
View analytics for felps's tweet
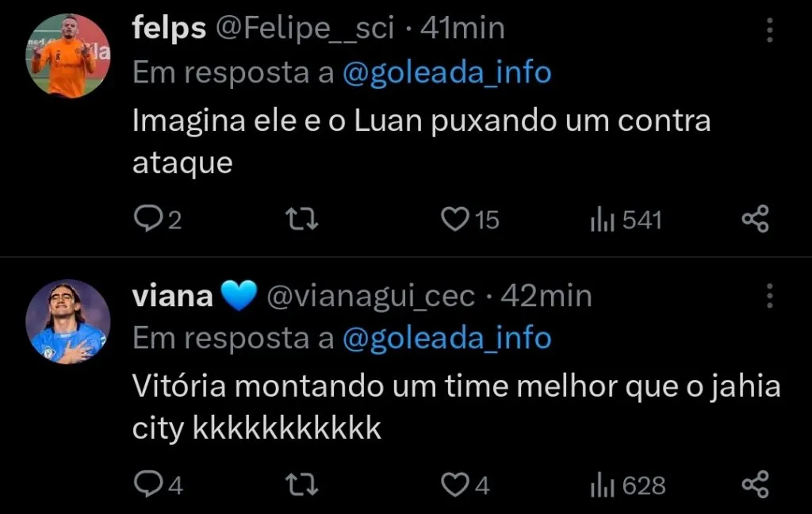[606, 220]
